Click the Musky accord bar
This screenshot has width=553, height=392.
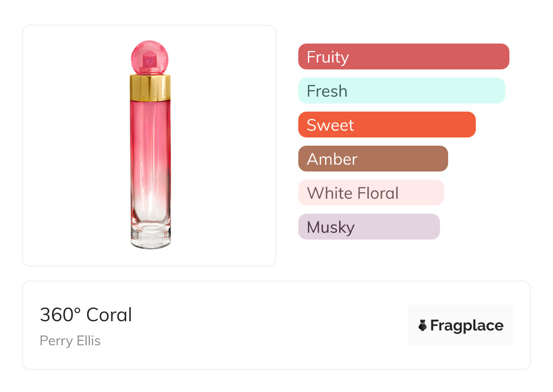[369, 227]
